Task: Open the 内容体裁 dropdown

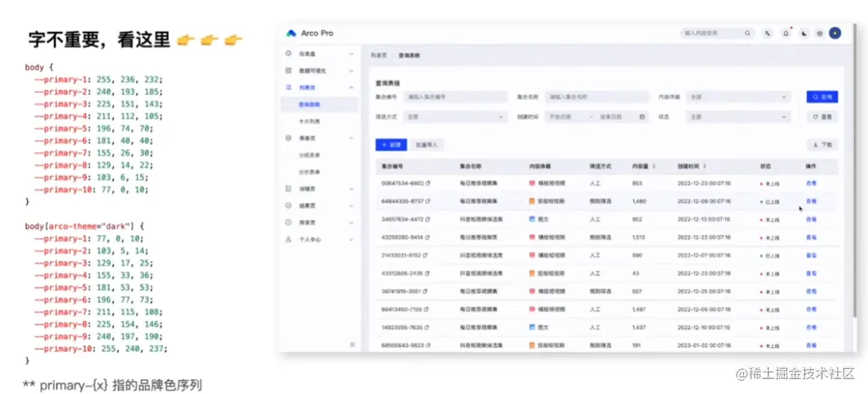Action: click(738, 97)
